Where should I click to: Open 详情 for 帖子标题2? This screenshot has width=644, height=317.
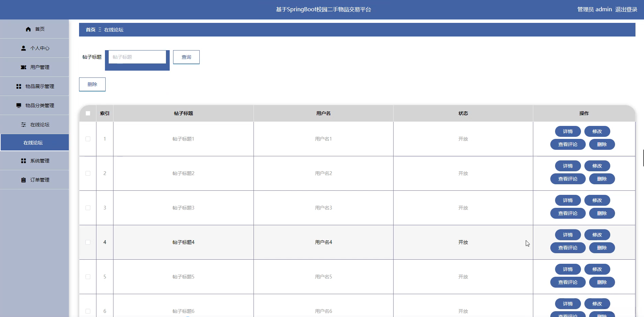[568, 166]
